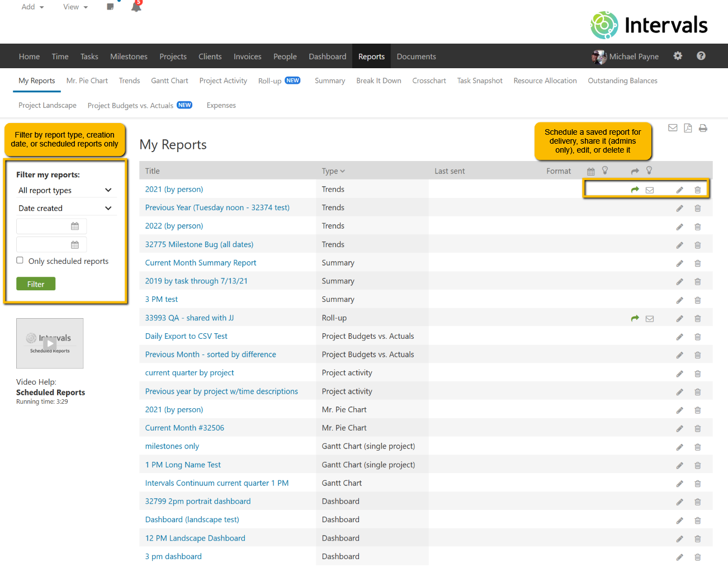Play the Scheduled Reports help video

click(50, 343)
